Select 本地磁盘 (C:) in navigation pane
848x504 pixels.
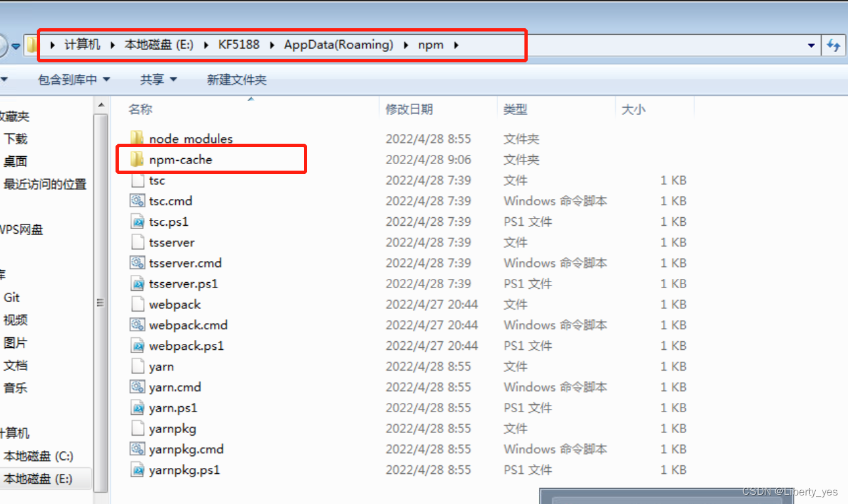click(38, 456)
